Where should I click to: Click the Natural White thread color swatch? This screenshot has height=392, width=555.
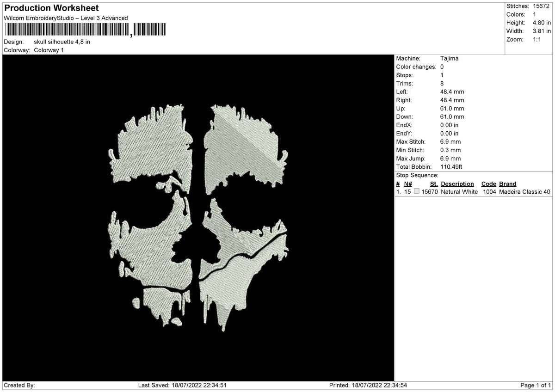[417, 191]
